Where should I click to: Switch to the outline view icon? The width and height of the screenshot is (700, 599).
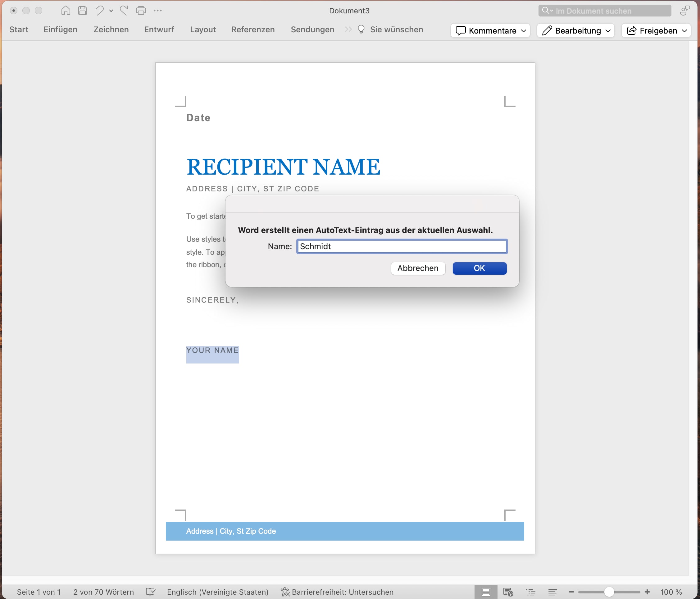[x=531, y=592]
